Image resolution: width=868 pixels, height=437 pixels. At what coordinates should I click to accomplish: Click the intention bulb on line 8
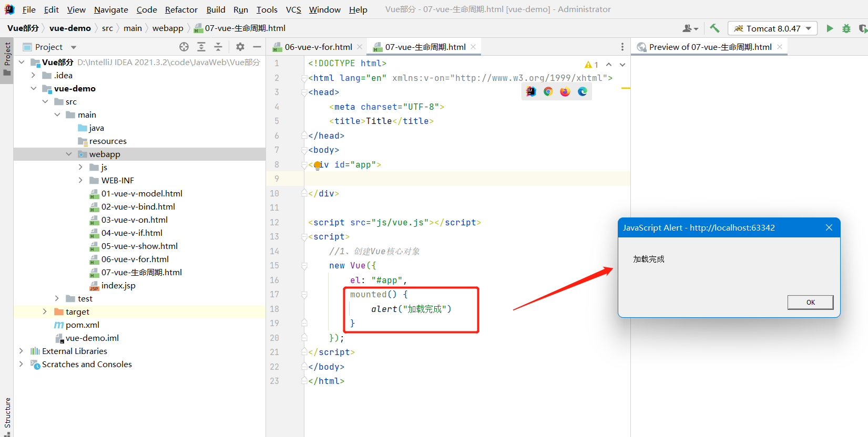[318, 165]
